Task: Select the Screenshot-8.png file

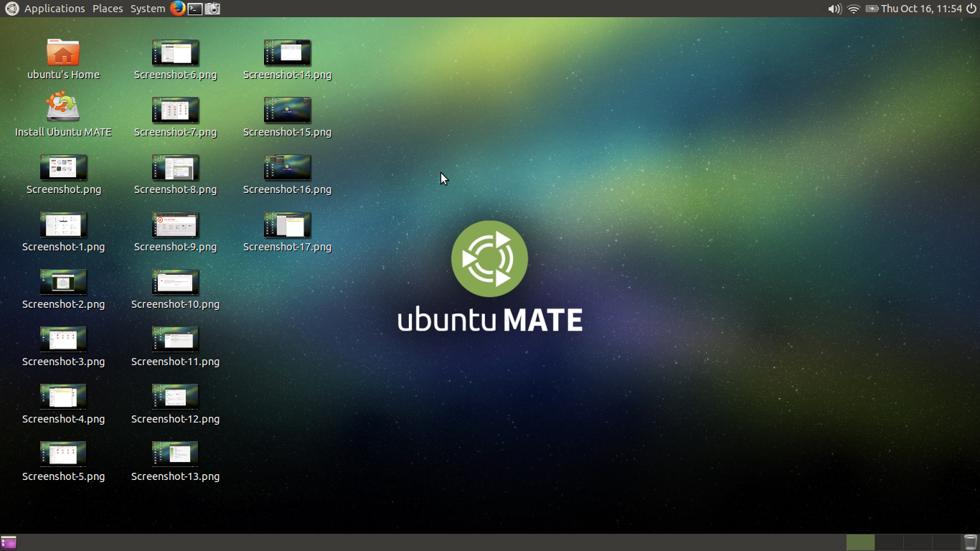Action: (x=175, y=175)
